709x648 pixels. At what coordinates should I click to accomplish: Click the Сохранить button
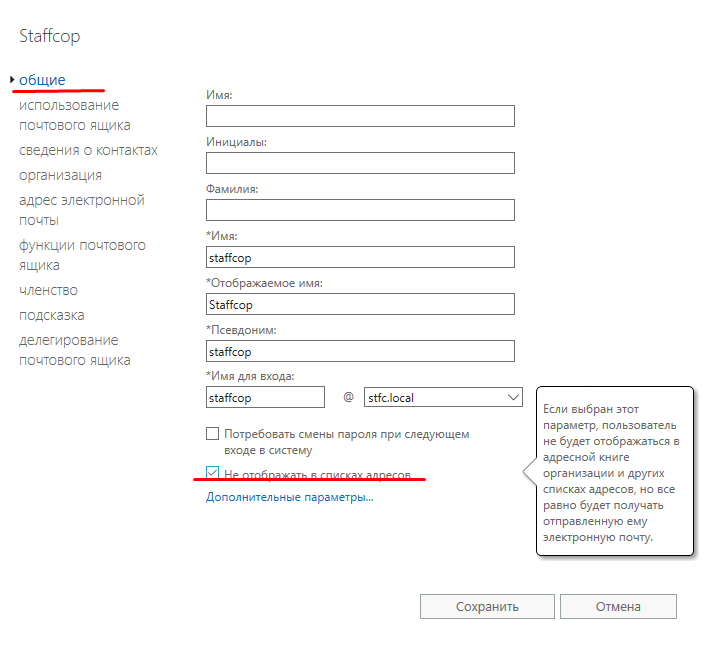(x=487, y=606)
